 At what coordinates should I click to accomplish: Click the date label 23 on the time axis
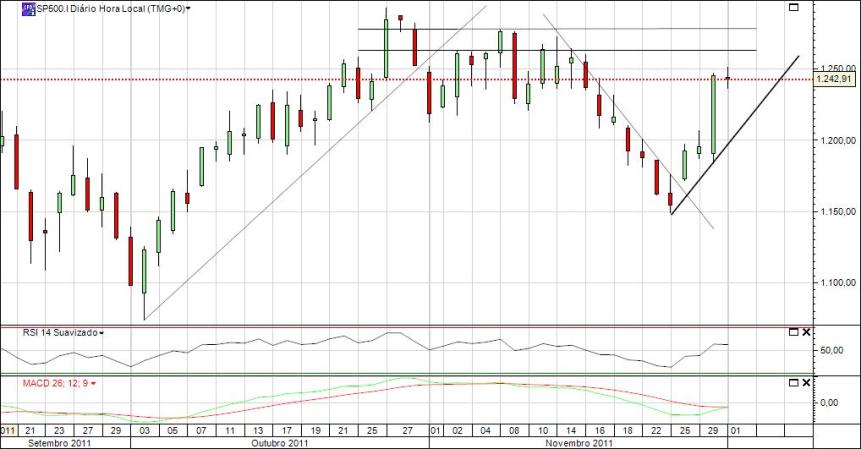[x=59, y=431]
